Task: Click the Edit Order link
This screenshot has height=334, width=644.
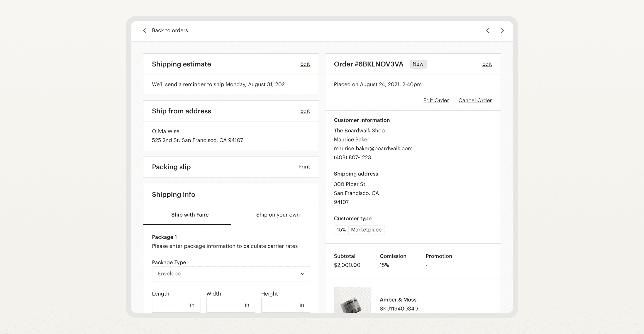Action: 436,100
